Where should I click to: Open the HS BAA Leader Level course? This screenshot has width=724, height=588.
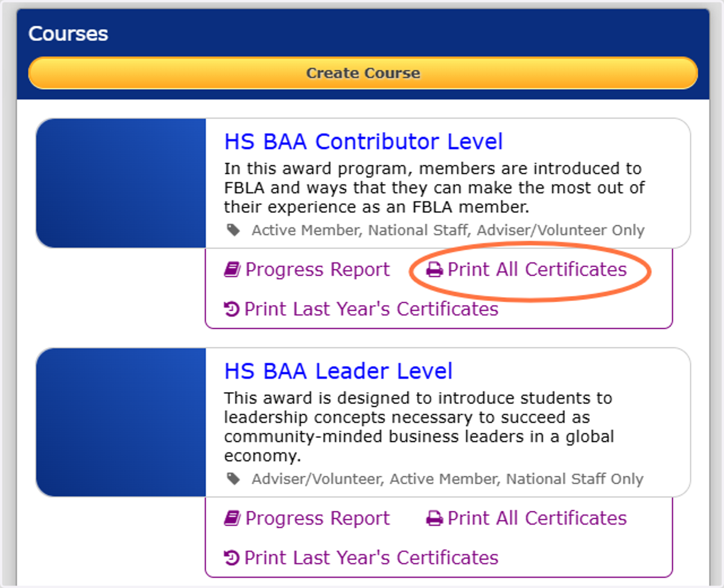(x=338, y=371)
